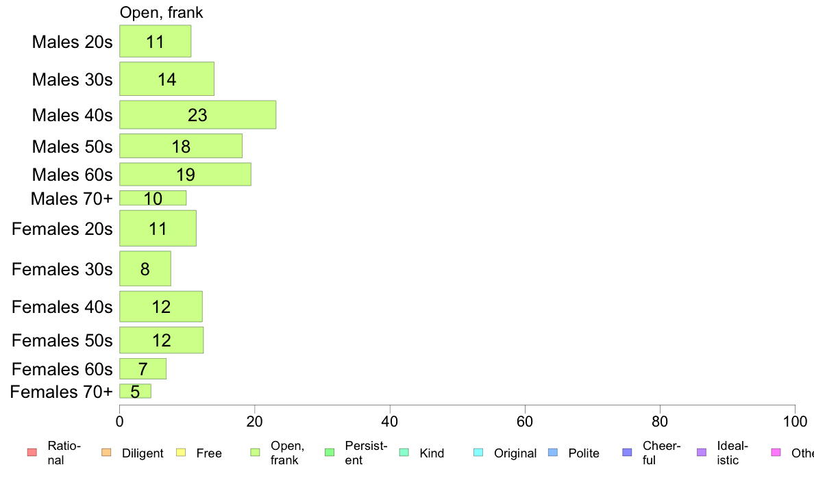Click the cyan Original legend swatch

point(479,453)
